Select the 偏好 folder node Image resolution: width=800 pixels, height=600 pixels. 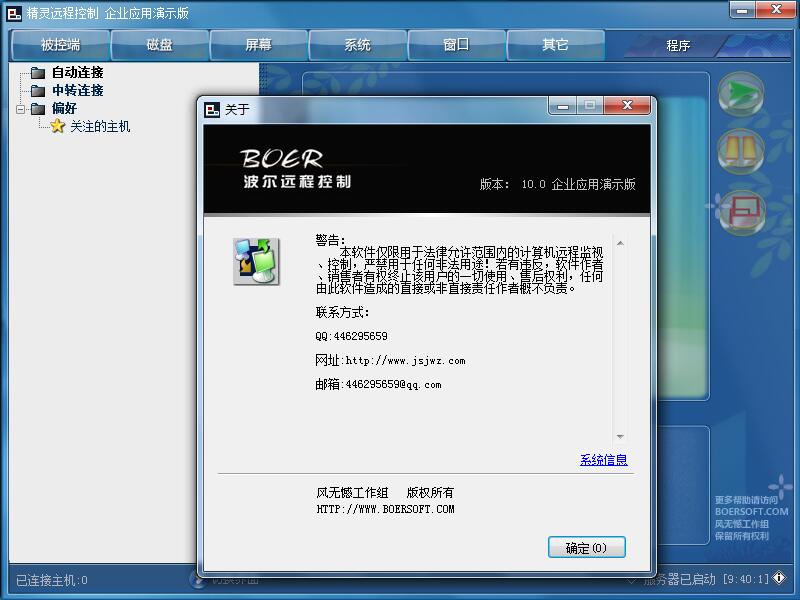(x=64, y=108)
